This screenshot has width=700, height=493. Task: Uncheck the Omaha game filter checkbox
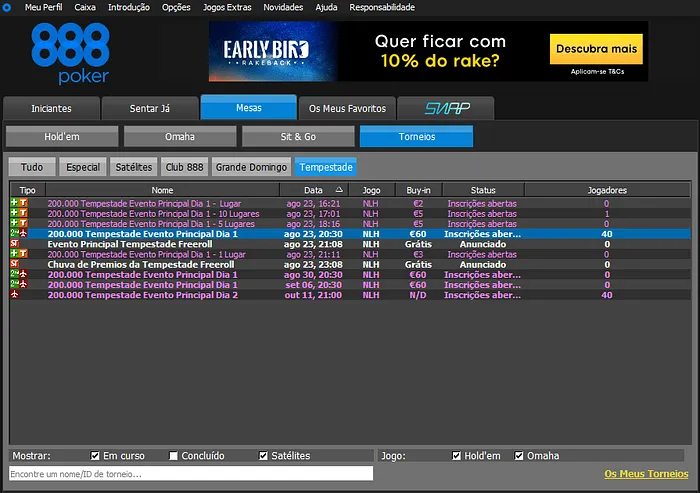click(519, 455)
